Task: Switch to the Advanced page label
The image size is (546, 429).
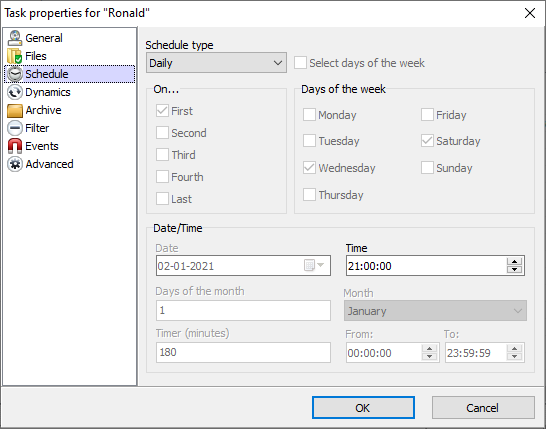Action: (x=49, y=164)
